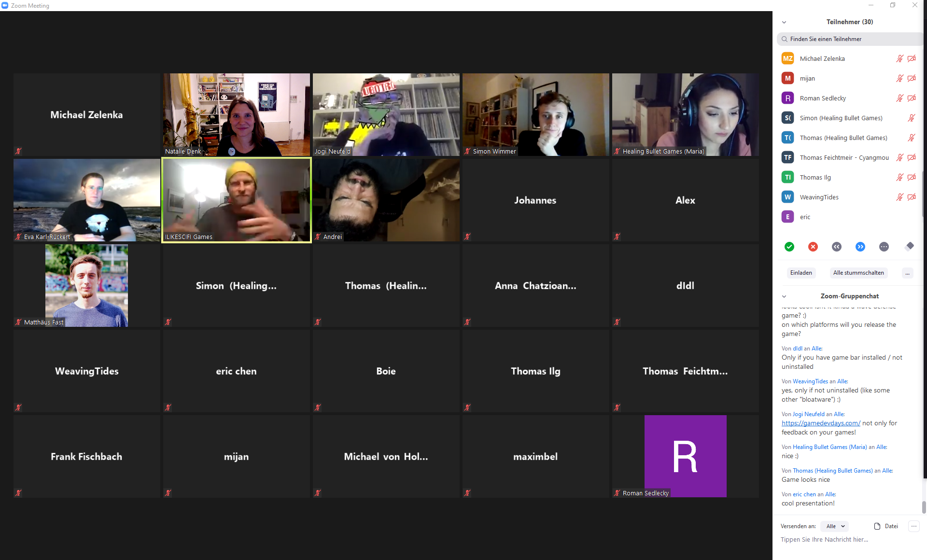The height and width of the screenshot is (560, 927).
Task: Open the participants more options ellipsis
Action: click(x=907, y=273)
